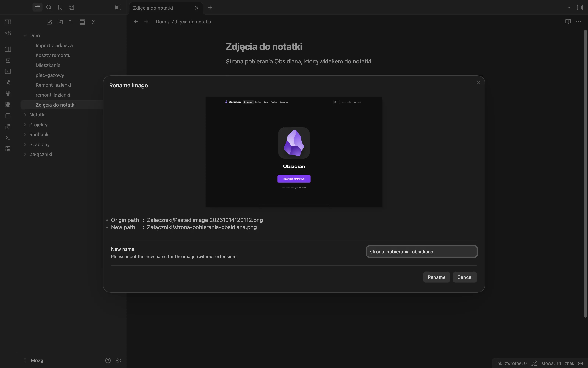588x368 pixels.
Task: Open the piec-gazowy note
Action: pos(50,75)
